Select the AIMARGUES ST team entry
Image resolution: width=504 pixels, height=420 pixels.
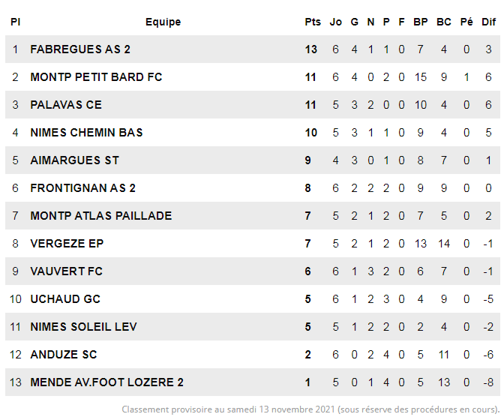[x=74, y=160]
